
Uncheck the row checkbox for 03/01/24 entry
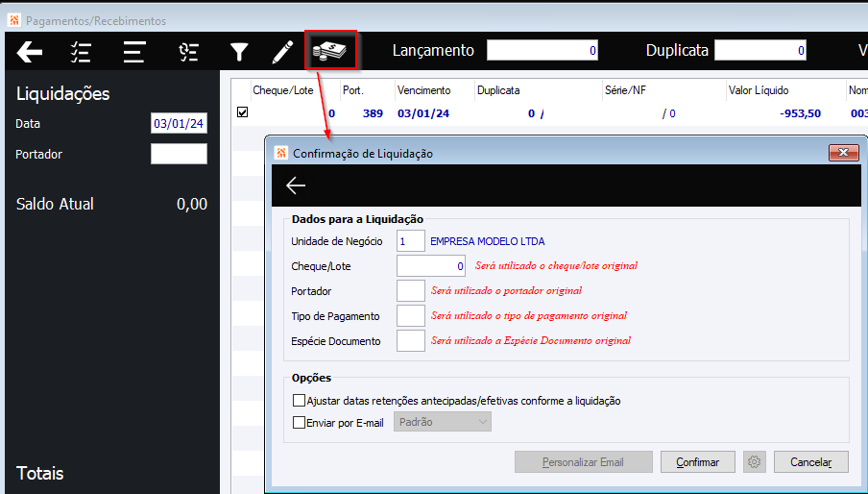coord(242,112)
